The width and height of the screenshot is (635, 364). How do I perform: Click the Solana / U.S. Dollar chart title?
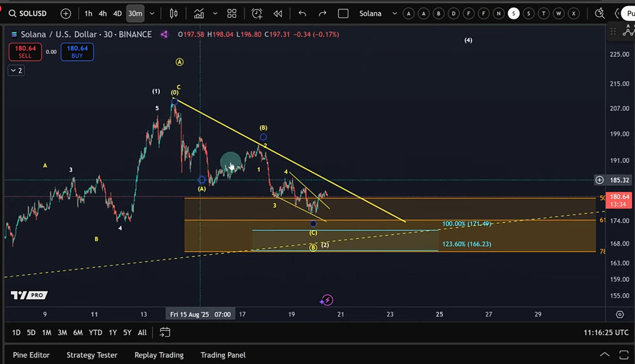(86, 34)
